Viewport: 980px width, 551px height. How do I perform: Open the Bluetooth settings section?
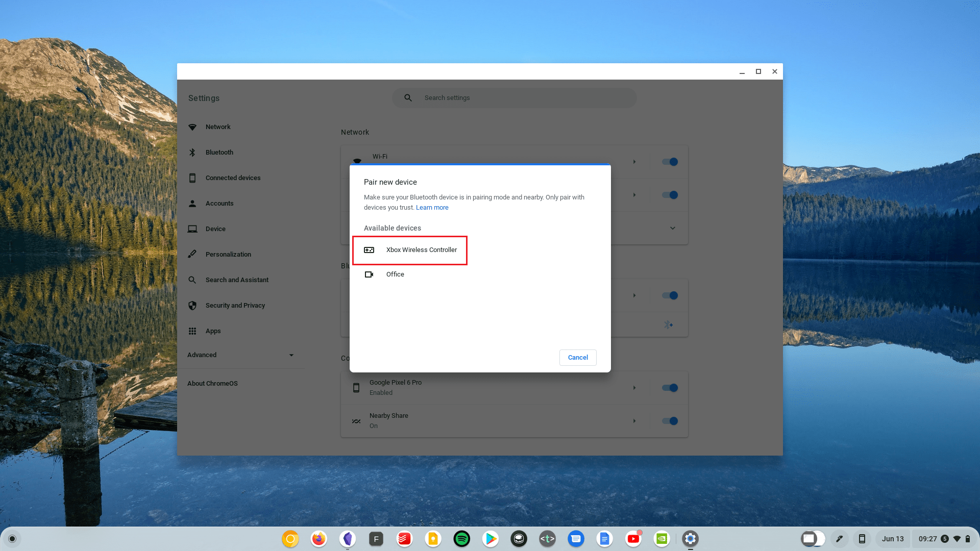[219, 152]
